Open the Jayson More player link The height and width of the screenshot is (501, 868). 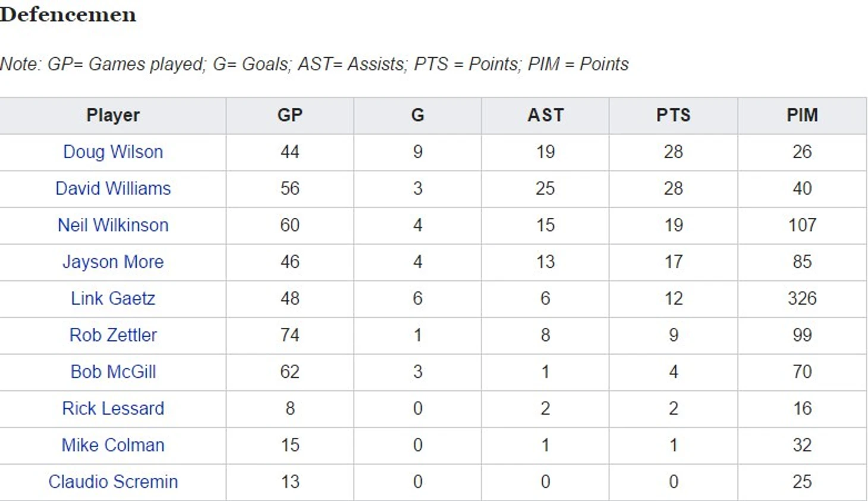113,262
